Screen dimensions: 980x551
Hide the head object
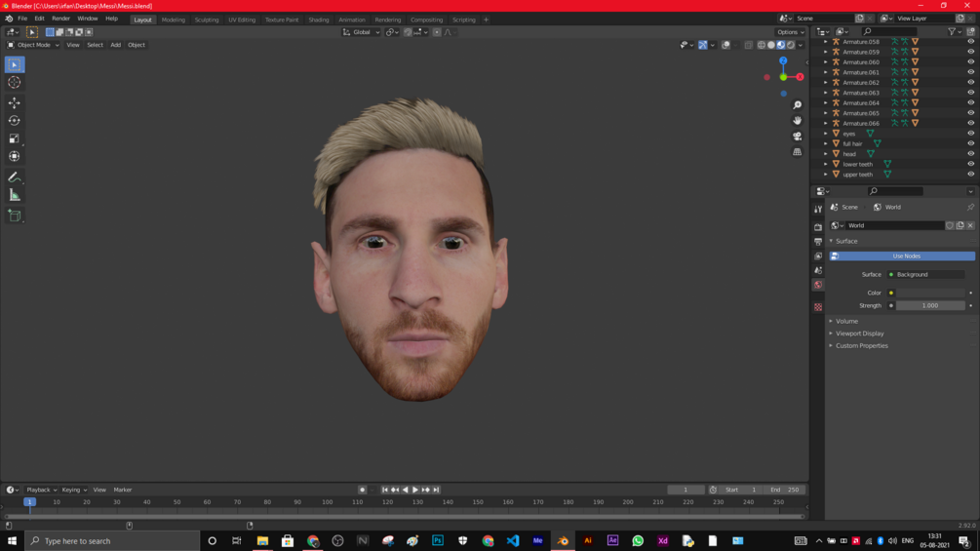[x=970, y=154]
